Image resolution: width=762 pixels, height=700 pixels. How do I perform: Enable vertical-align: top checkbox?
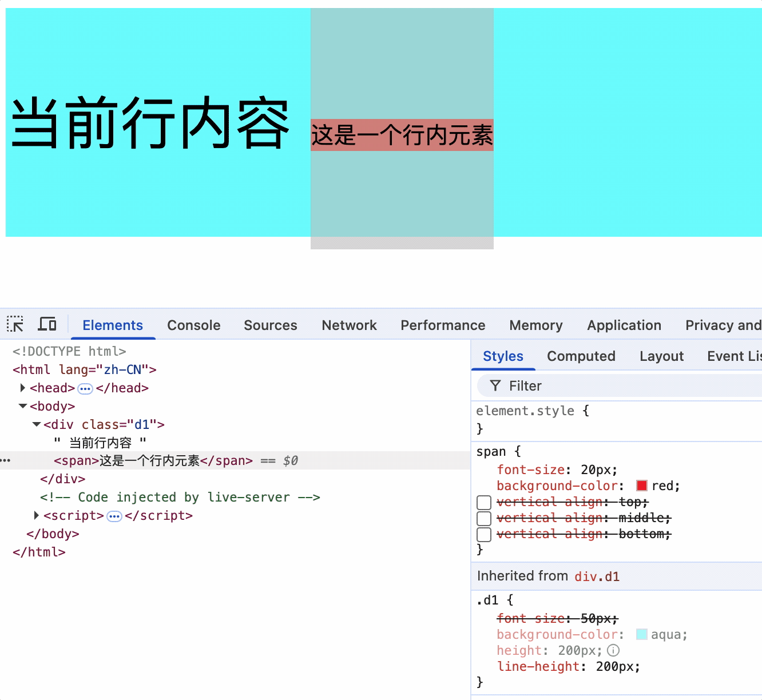tap(484, 502)
